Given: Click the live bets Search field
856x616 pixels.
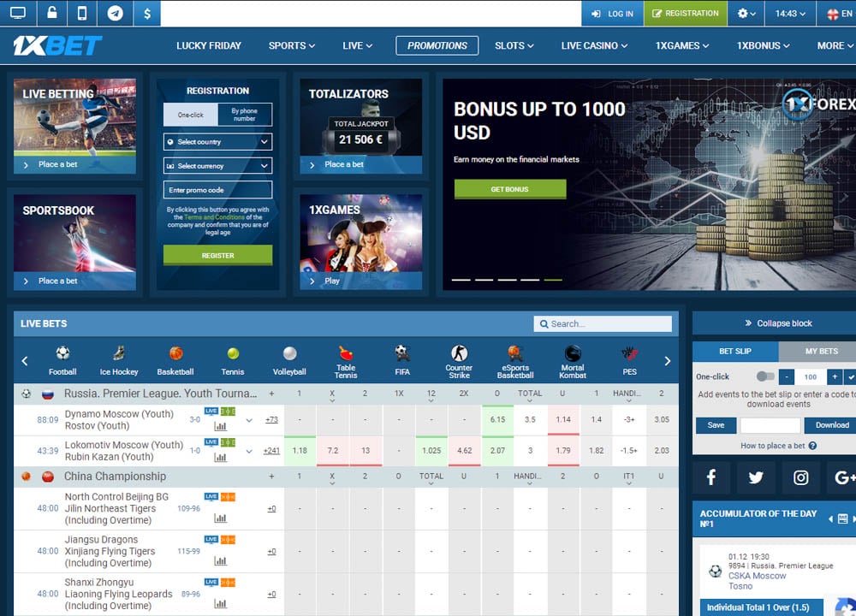Looking at the screenshot, I should tap(603, 323).
